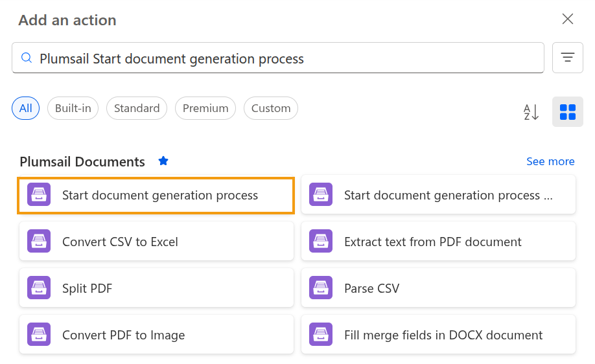
Task: Click Plumsail icon on Parse CSV card
Action: (321, 288)
